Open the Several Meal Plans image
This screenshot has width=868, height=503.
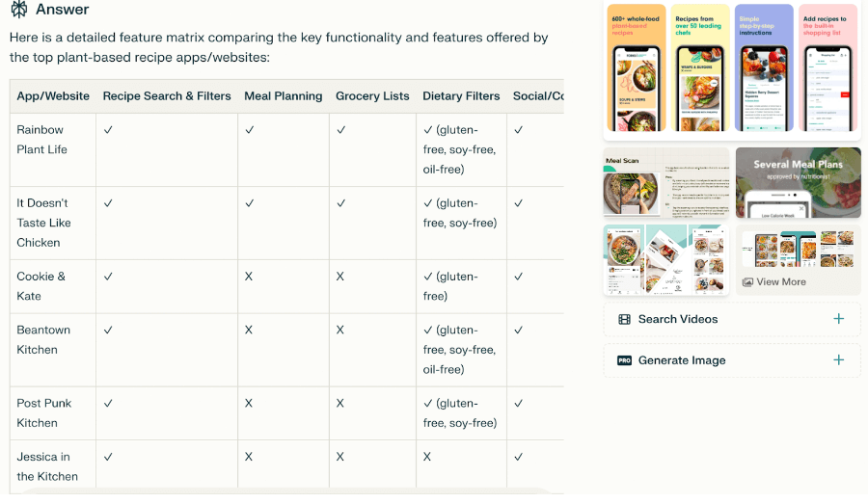(x=799, y=183)
